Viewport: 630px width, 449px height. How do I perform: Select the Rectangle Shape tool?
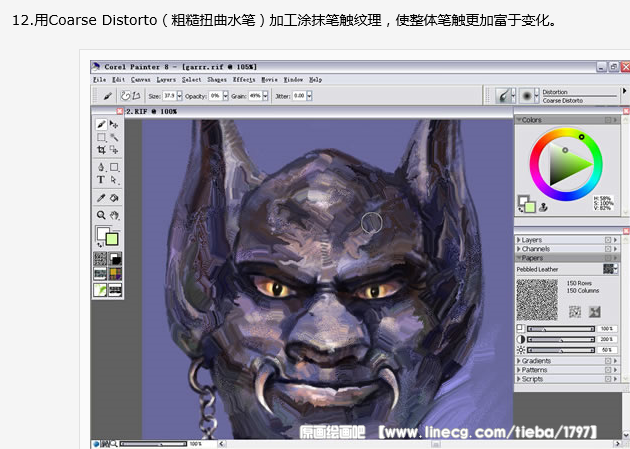coord(114,167)
